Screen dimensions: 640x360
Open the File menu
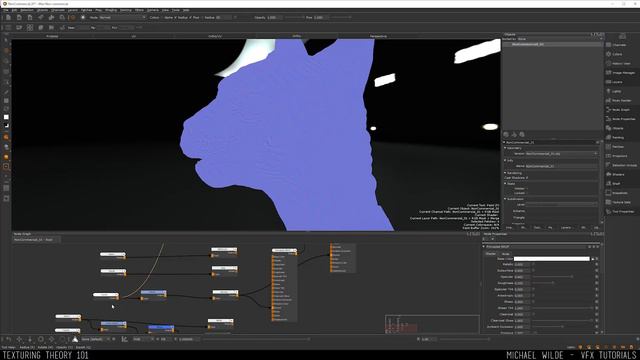point(6,10)
